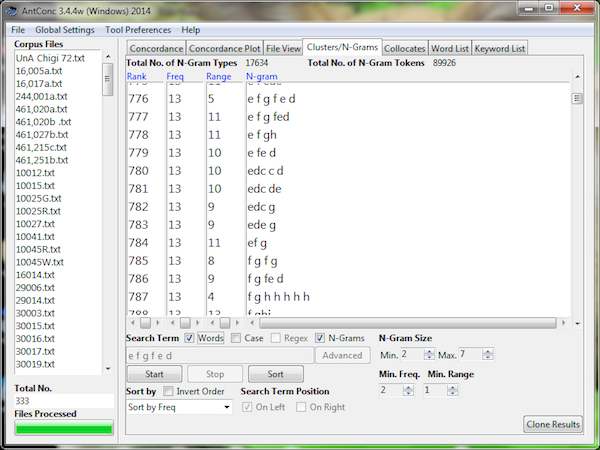The width and height of the screenshot is (600, 450).
Task: Open the Help menu
Action: (191, 30)
